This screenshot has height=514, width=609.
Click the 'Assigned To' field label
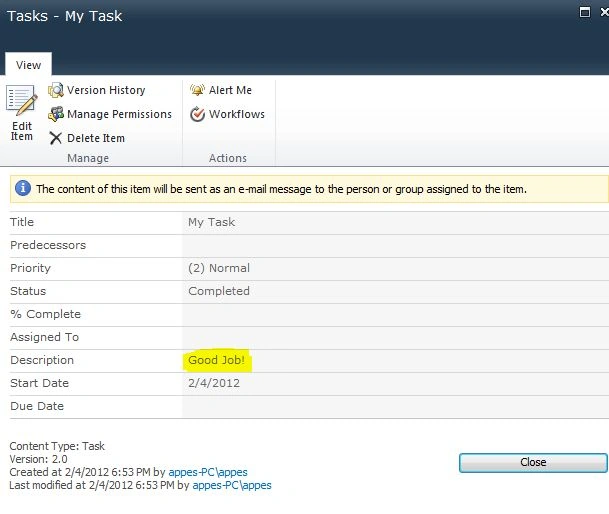click(x=45, y=337)
